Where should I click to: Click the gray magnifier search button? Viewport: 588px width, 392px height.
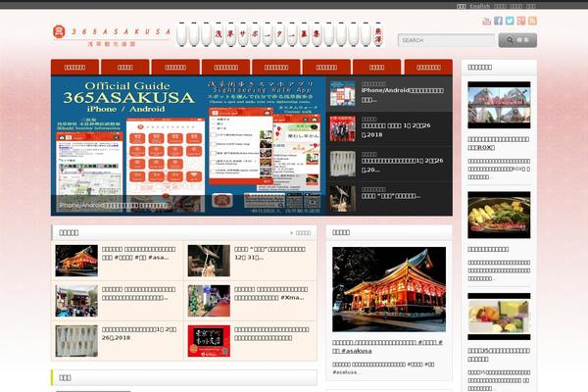coord(517,40)
